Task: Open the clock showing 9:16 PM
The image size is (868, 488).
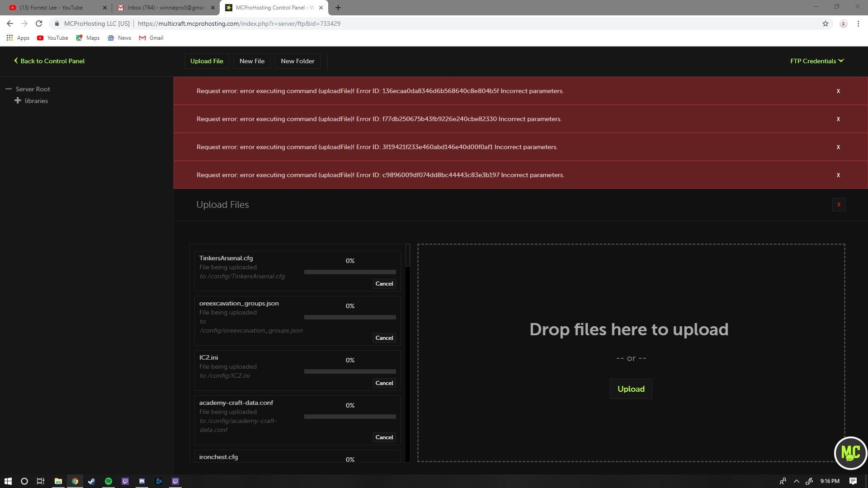Action: pyautogui.click(x=830, y=481)
